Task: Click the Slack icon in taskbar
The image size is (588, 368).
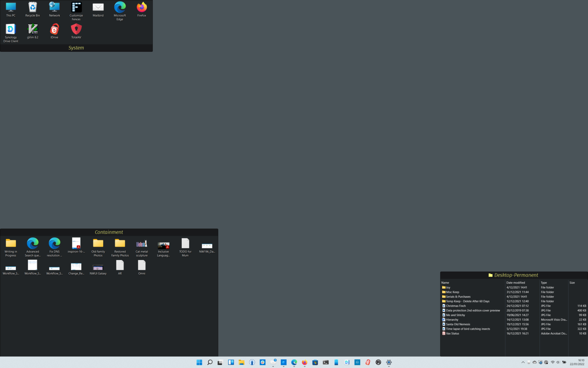Action: [x=262, y=362]
